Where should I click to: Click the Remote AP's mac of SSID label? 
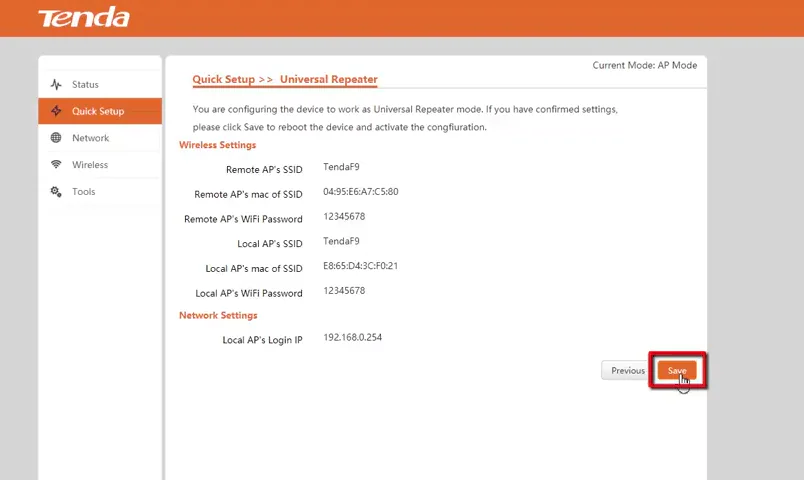[x=248, y=194]
